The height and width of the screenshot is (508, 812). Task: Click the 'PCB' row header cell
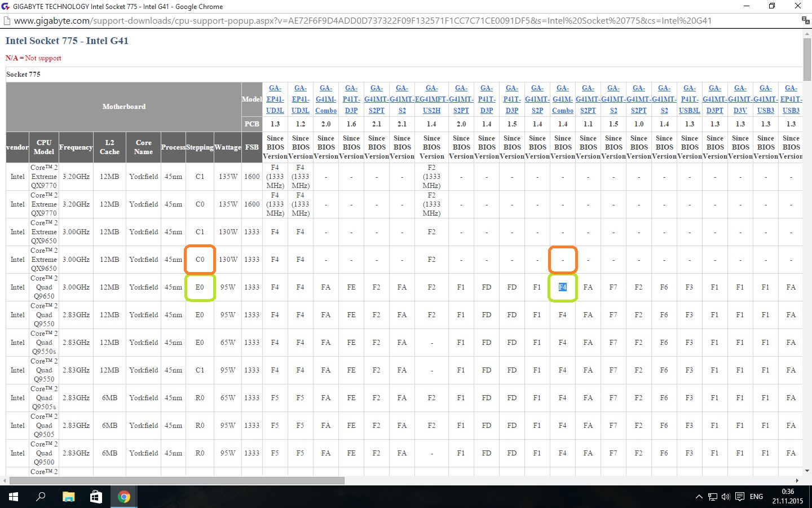click(252, 124)
